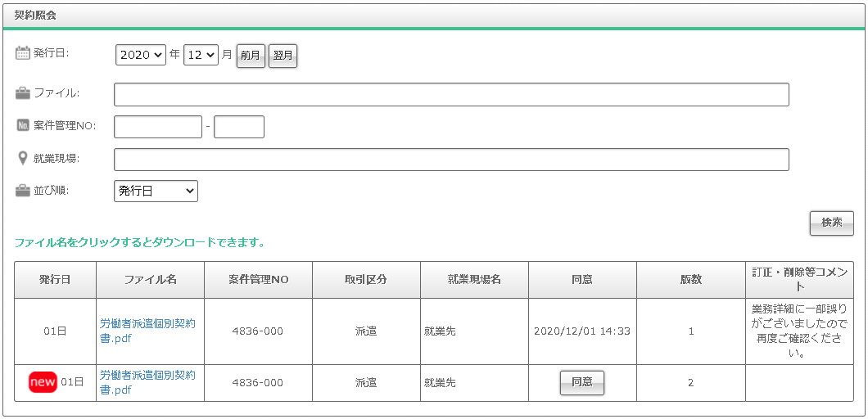The width and height of the screenshot is (868, 419).
Task: Click the first 案件管理NO input box
Action: (158, 127)
